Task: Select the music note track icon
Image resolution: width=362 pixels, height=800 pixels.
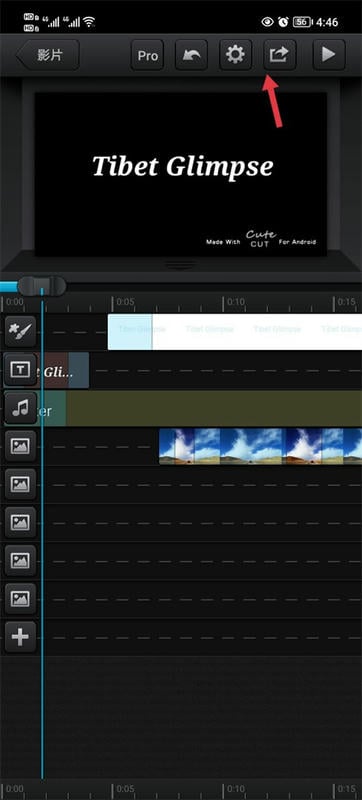Action: pyautogui.click(x=20, y=408)
